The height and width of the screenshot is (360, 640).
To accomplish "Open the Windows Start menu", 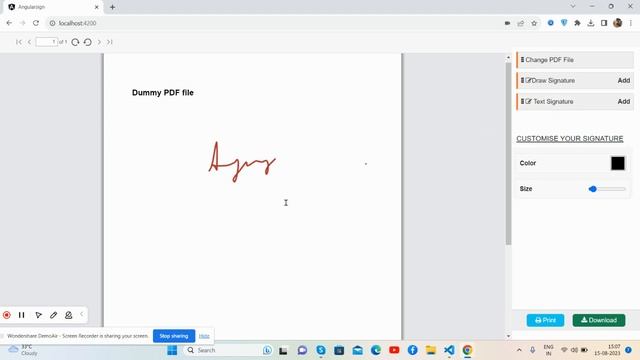I will [x=172, y=350].
